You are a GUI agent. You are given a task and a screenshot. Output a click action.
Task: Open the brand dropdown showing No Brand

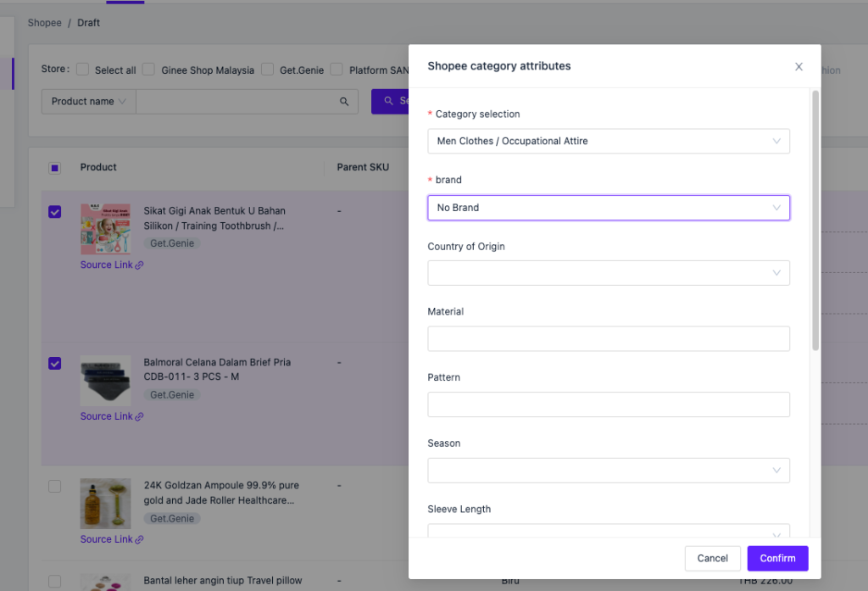coord(609,208)
